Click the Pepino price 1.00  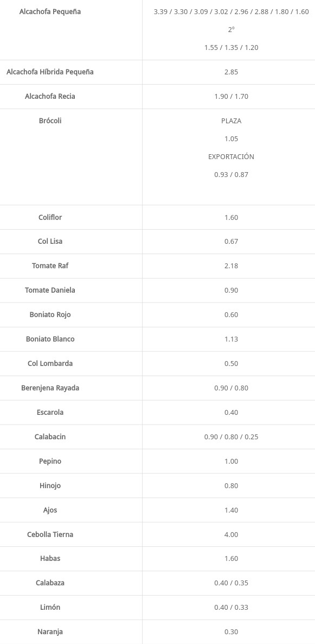coord(232,461)
